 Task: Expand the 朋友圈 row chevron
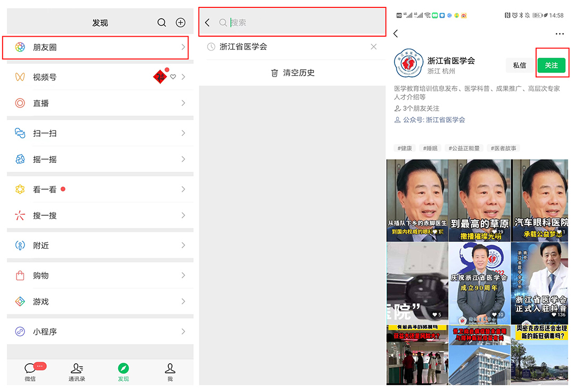coord(183,47)
